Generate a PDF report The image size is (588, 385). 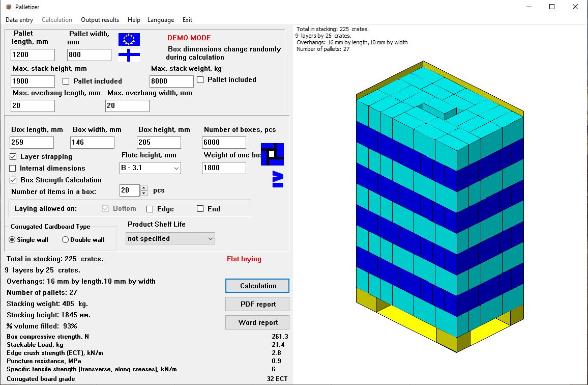tap(257, 304)
